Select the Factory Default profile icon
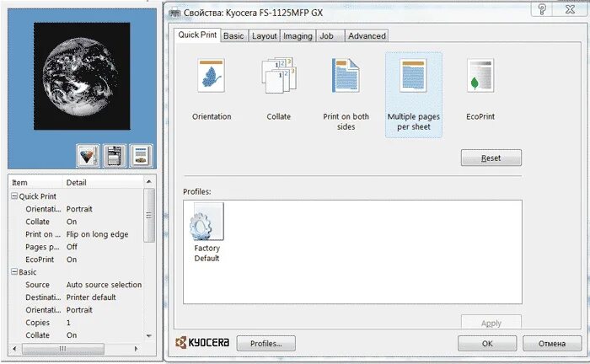Viewport: 590px width, 364px height. [x=206, y=222]
